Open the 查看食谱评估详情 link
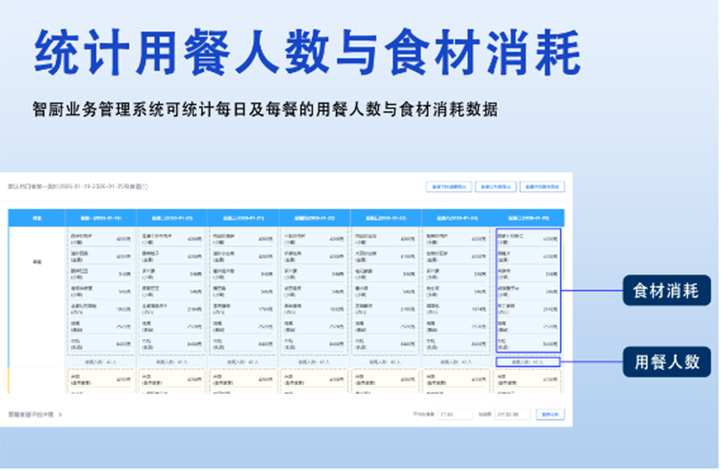Screen dimensions: 721x471 pos(31,414)
